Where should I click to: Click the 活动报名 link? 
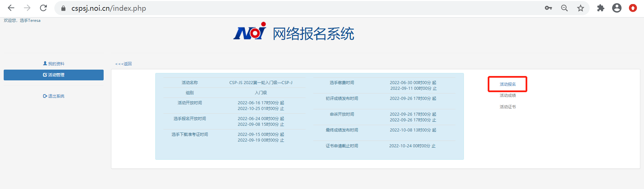[507, 84]
